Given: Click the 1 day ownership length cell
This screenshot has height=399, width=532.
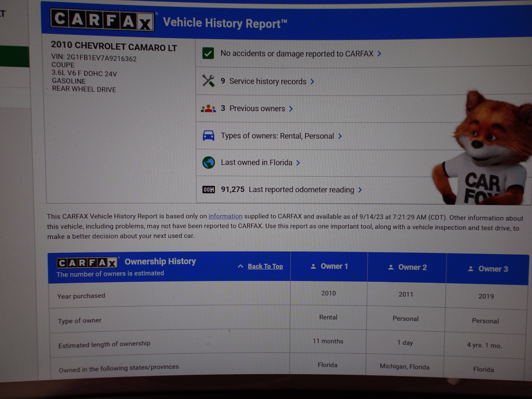Looking at the screenshot, I should point(405,343).
